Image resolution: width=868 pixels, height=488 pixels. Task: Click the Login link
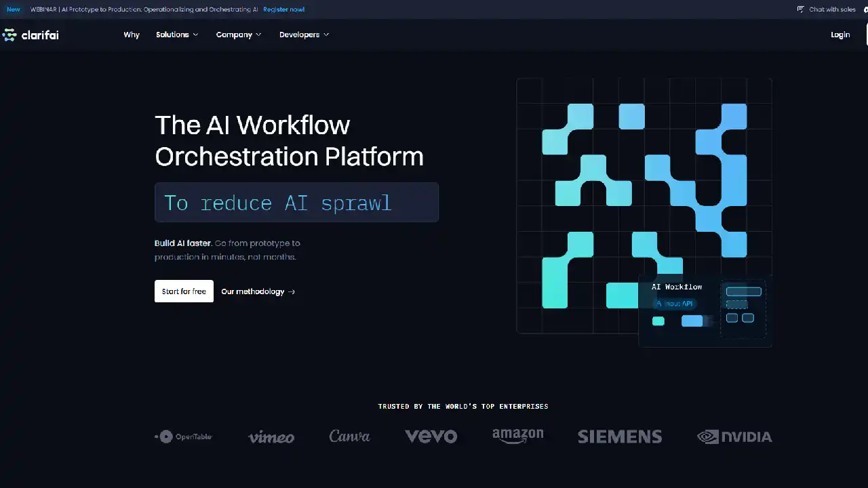[x=840, y=35]
